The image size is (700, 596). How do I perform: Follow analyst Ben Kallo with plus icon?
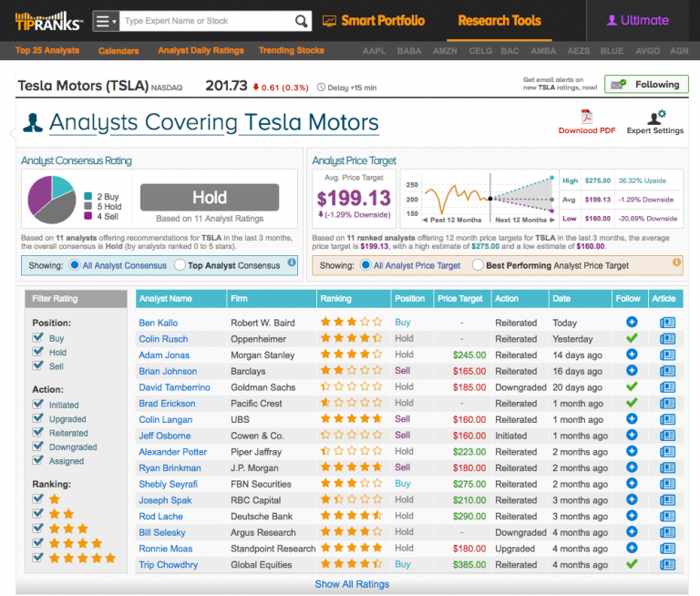632,322
